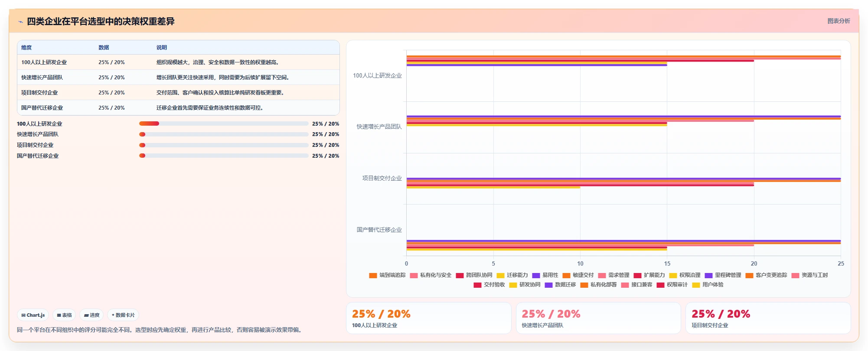Click the description starting 增长团队更关注
Viewport: 868px width, 351px height.
(224, 78)
